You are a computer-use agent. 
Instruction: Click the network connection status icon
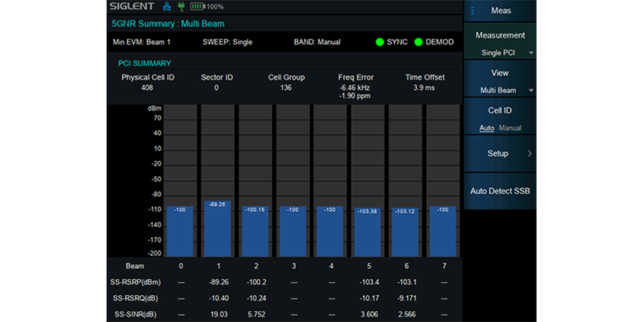pyautogui.click(x=168, y=7)
